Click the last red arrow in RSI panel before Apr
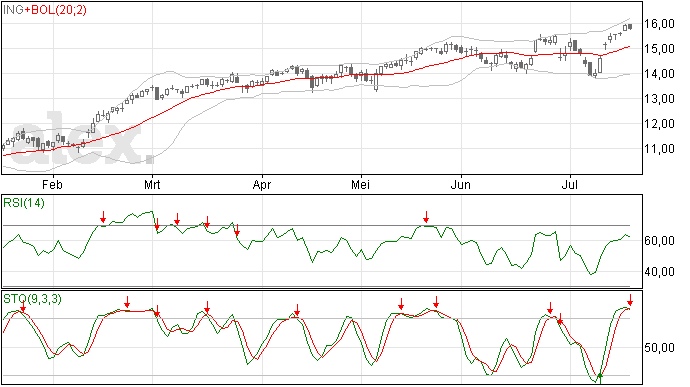Screen dimensions: 690x387 tap(237, 230)
